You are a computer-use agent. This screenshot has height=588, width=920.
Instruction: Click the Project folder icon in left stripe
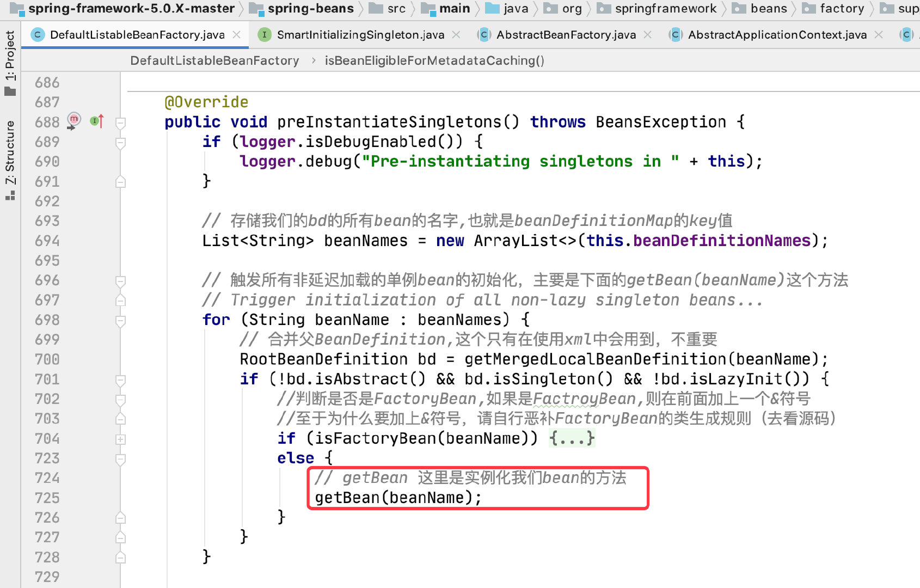[10, 91]
